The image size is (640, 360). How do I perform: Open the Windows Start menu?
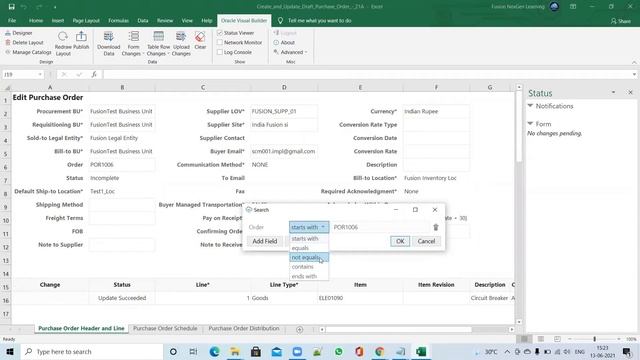pos(10,351)
